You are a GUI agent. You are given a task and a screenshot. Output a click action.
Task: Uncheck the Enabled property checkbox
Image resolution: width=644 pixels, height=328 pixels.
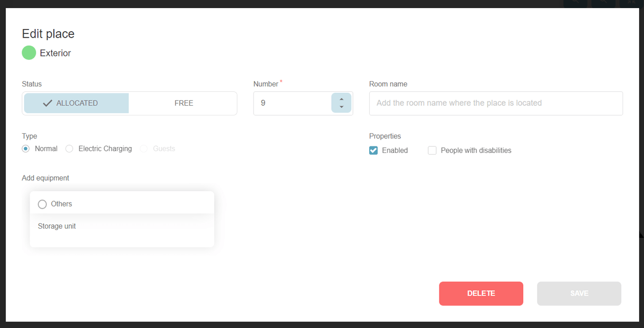374,151
